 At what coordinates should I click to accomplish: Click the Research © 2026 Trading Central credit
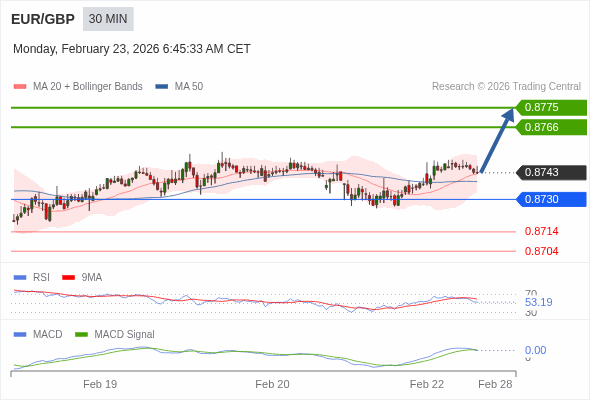point(506,87)
